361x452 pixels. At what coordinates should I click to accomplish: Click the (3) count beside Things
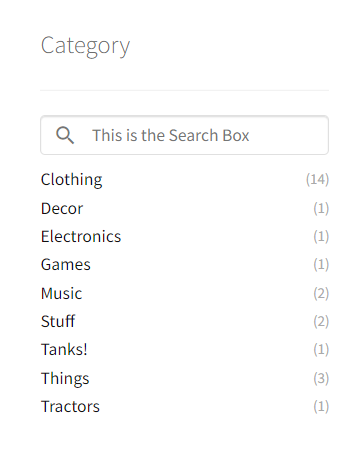321,378
